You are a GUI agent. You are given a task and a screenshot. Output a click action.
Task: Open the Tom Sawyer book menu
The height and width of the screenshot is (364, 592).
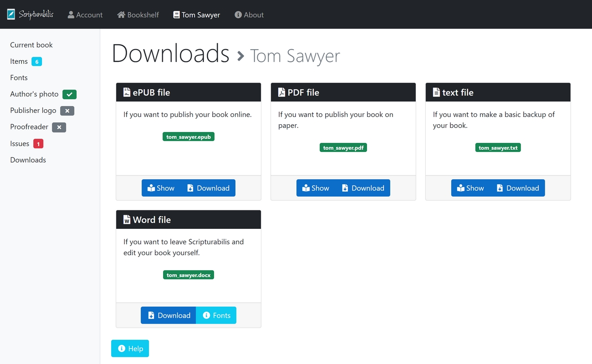(x=196, y=15)
